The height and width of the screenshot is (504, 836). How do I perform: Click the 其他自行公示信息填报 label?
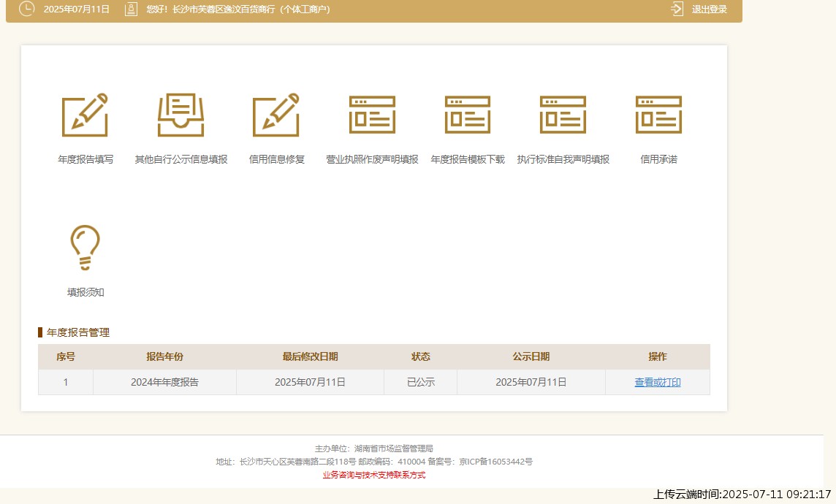(x=180, y=159)
